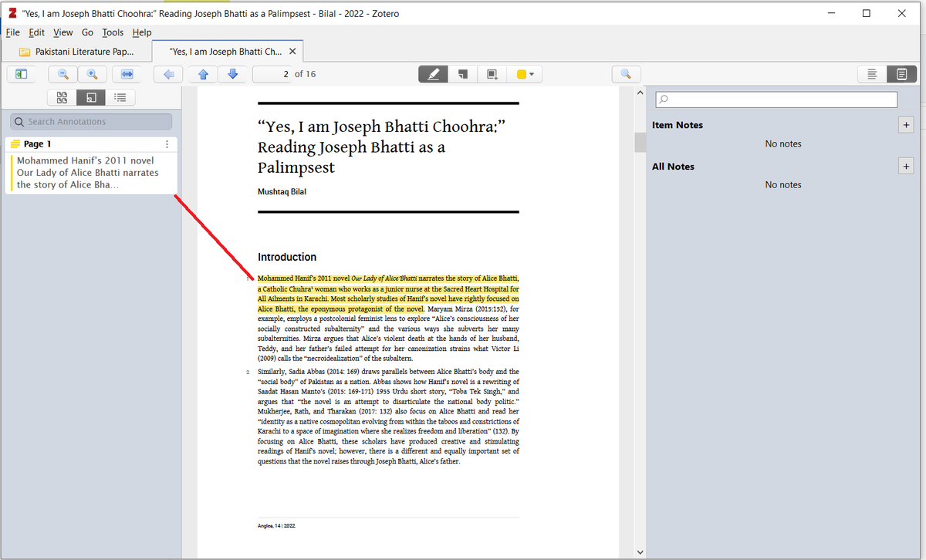Click the All Notes heading
This screenshot has height=560, width=926.
pyautogui.click(x=673, y=167)
